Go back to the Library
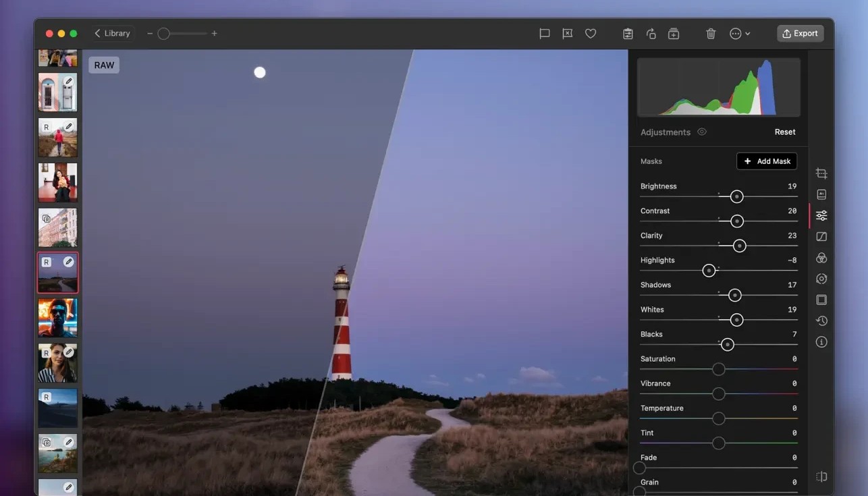Viewport: 868px width, 496px height. [x=113, y=33]
